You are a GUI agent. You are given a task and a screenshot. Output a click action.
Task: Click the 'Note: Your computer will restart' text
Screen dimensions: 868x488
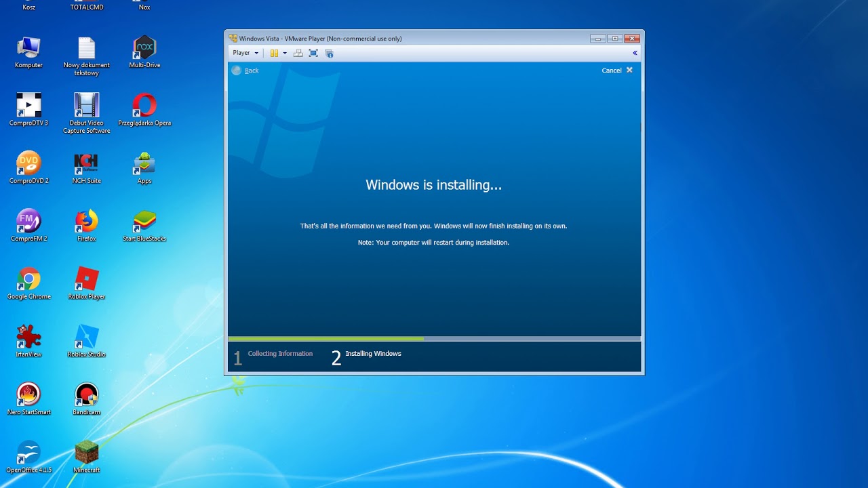433,243
